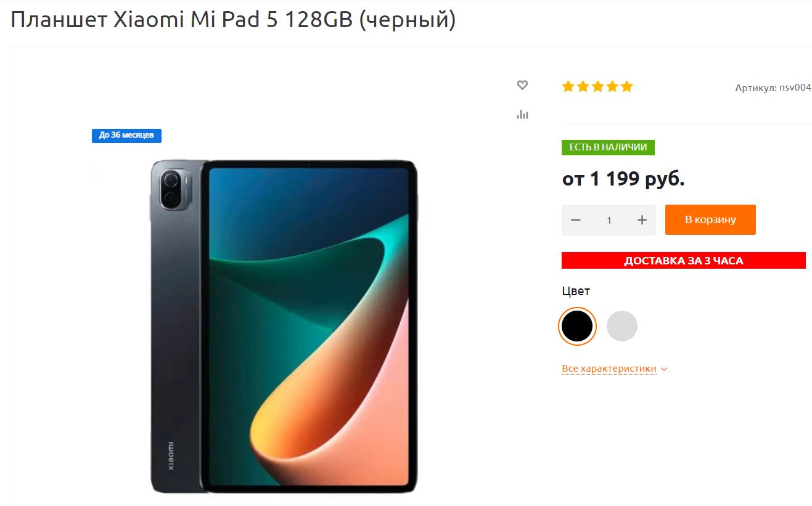The height and width of the screenshot is (506, 812).
Task: Click the До 36 месяцев installment badge
Action: (x=126, y=135)
